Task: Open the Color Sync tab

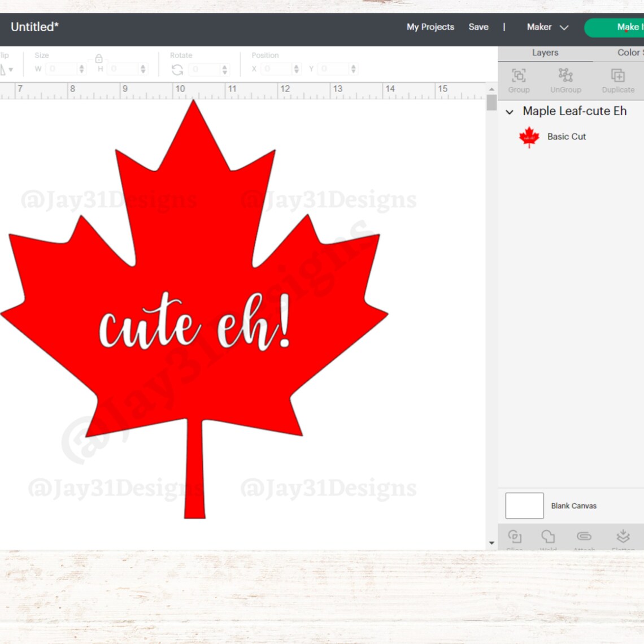Action: [x=629, y=53]
